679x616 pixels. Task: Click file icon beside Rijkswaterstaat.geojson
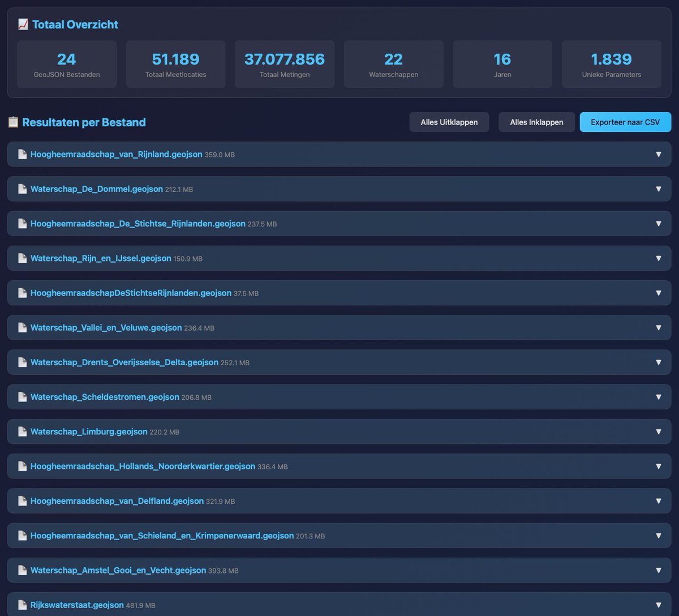point(22,605)
